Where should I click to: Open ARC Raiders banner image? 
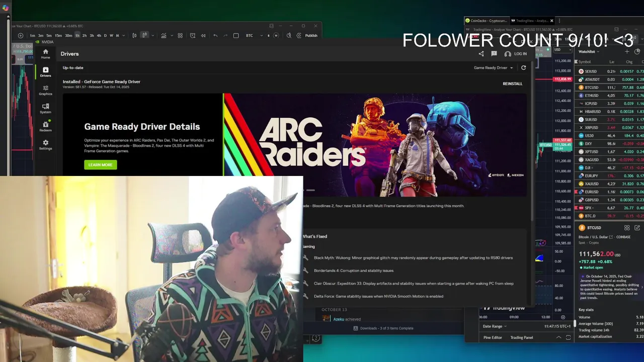pyautogui.click(x=375, y=144)
